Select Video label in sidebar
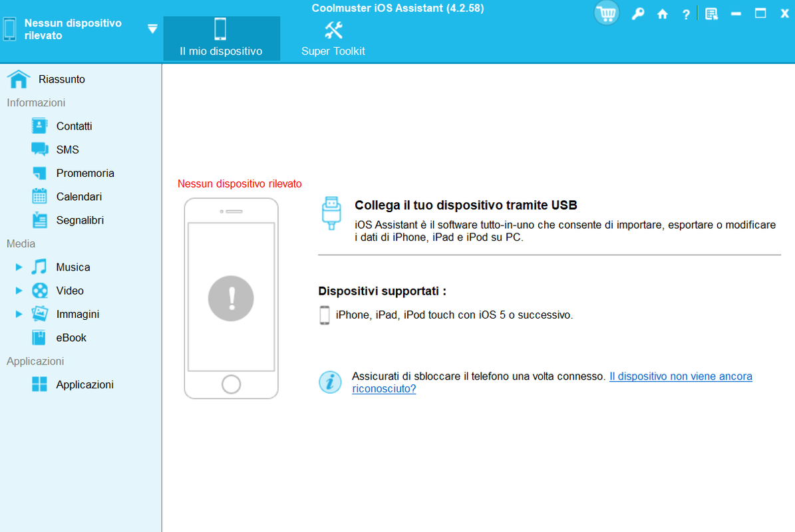The width and height of the screenshot is (795, 532). click(70, 291)
